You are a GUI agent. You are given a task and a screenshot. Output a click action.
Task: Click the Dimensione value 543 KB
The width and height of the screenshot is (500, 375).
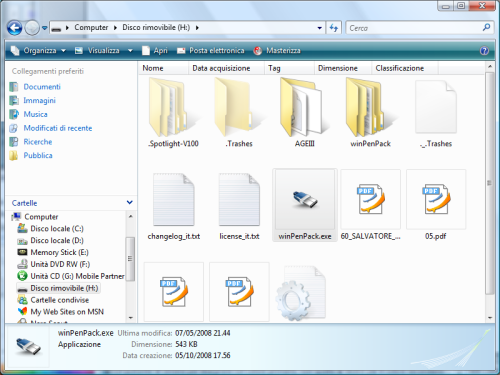click(186, 344)
